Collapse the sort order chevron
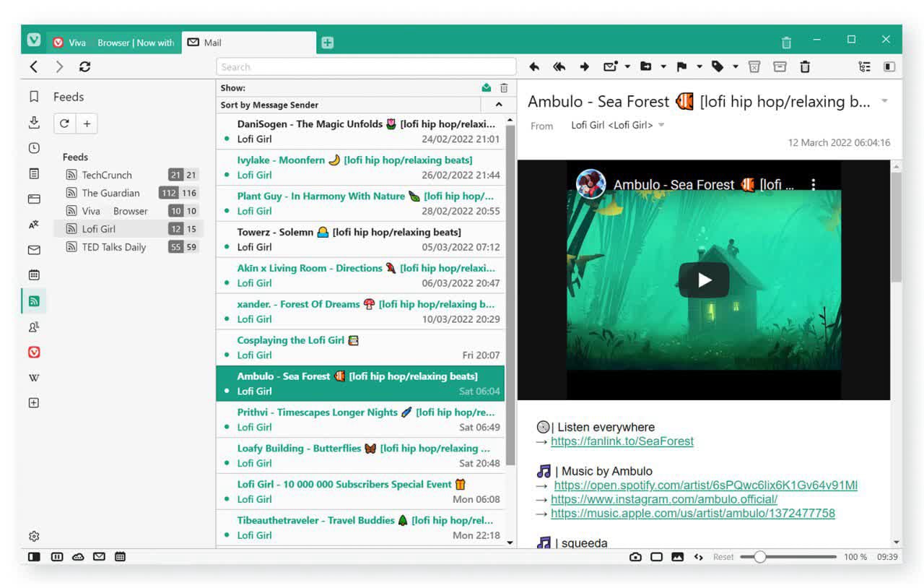Image resolution: width=924 pixels, height=588 pixels. (x=498, y=105)
